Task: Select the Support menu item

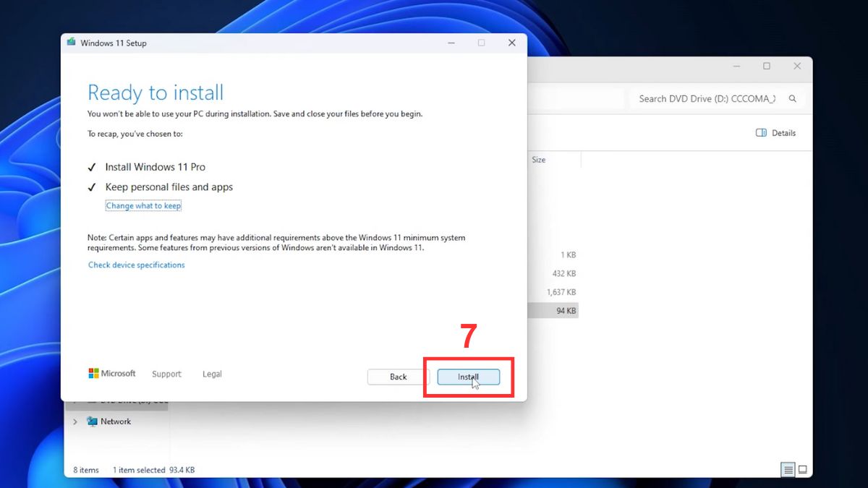Action: (166, 374)
